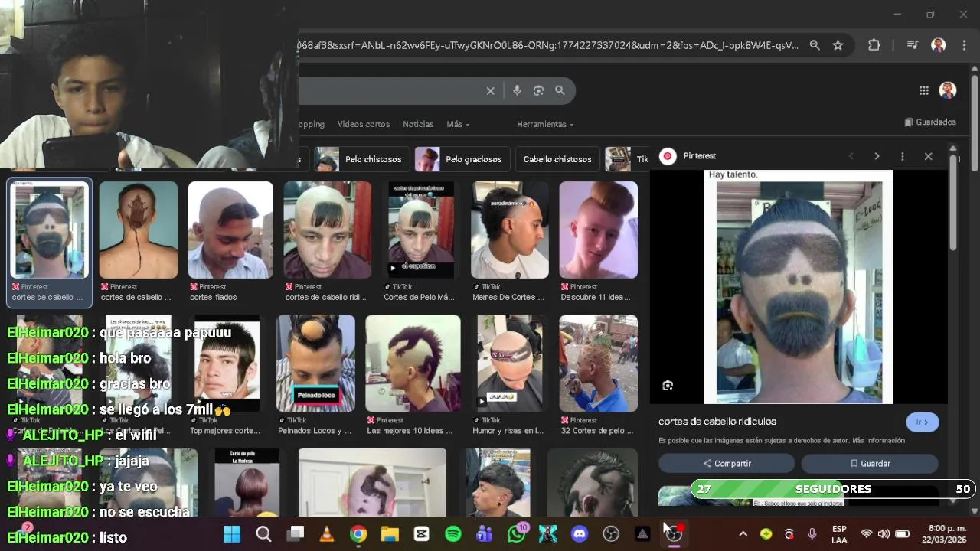The image size is (980, 551).
Task: Bookmark this page with the star icon
Action: pos(838,45)
